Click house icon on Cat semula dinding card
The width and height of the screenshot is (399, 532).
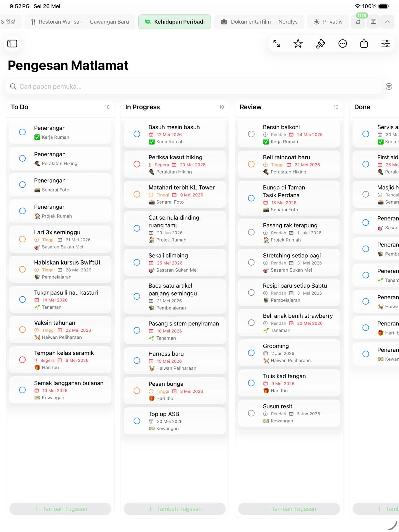[151, 240]
